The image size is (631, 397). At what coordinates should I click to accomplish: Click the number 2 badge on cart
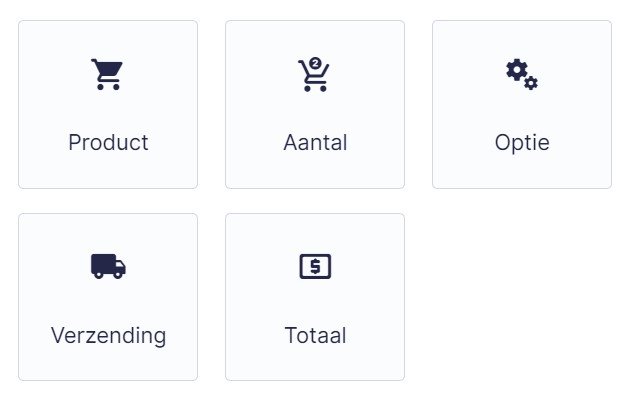pyautogui.click(x=316, y=63)
